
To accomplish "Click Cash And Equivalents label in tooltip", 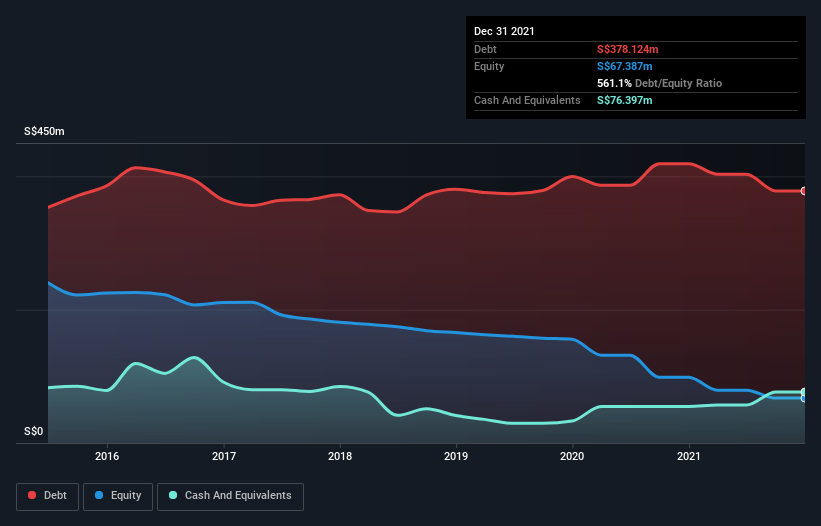I will point(527,100).
